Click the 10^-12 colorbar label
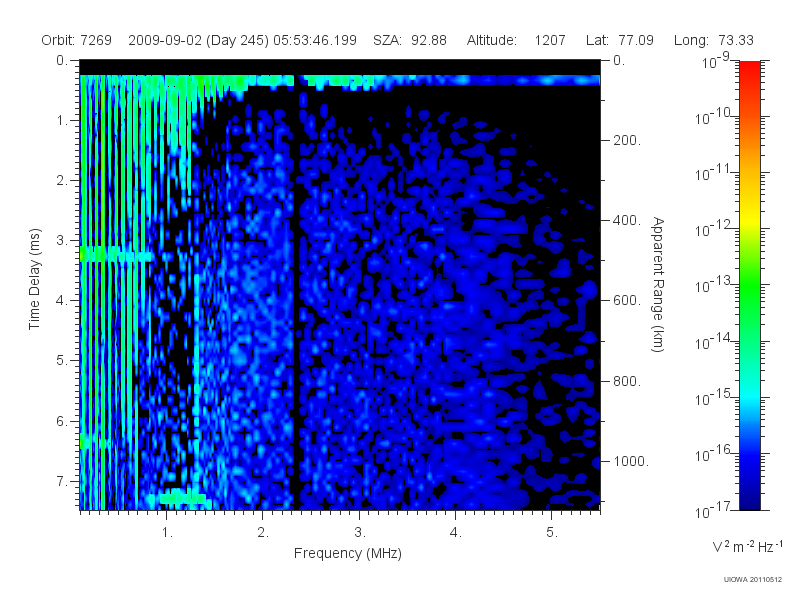This screenshot has width=800, height=600. (x=714, y=230)
